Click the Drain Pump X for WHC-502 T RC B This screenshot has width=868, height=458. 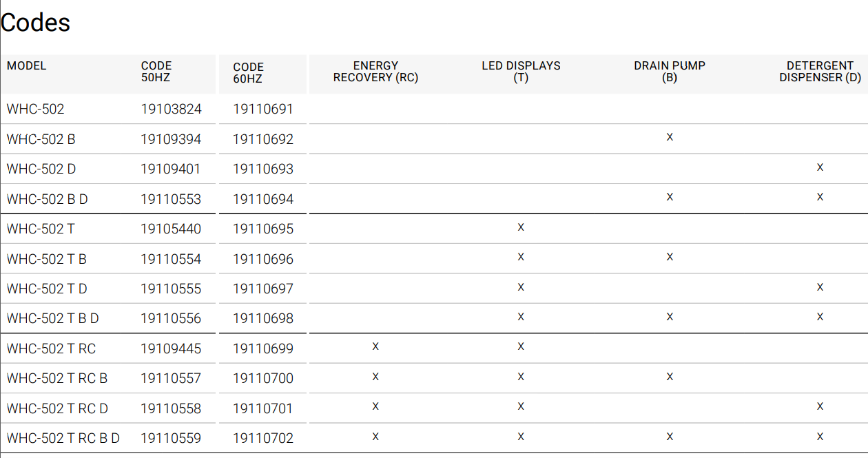[x=670, y=377]
